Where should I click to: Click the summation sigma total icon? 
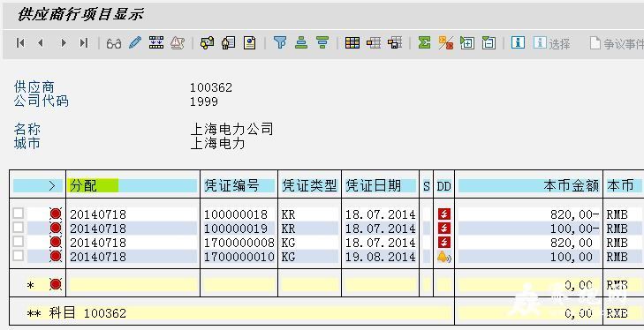424,42
